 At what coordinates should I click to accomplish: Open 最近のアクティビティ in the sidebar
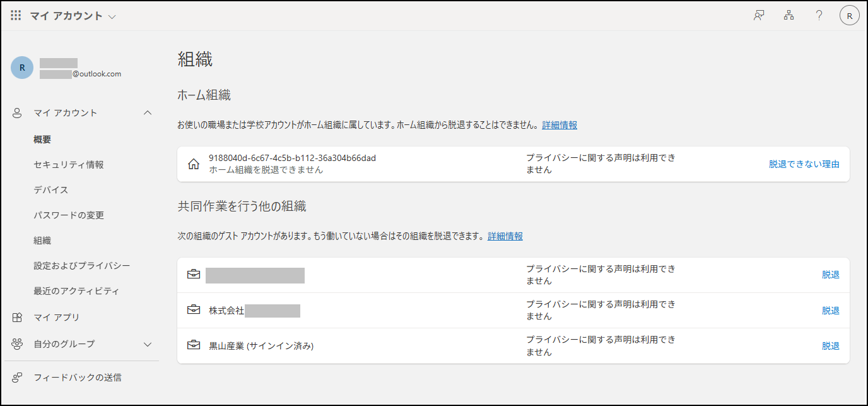coord(76,291)
